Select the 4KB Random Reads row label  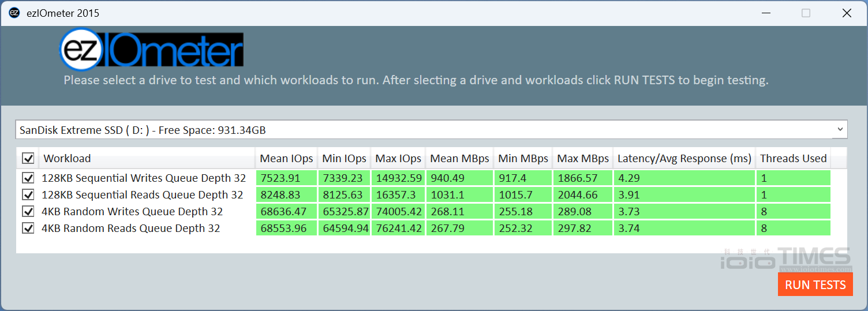(x=130, y=228)
